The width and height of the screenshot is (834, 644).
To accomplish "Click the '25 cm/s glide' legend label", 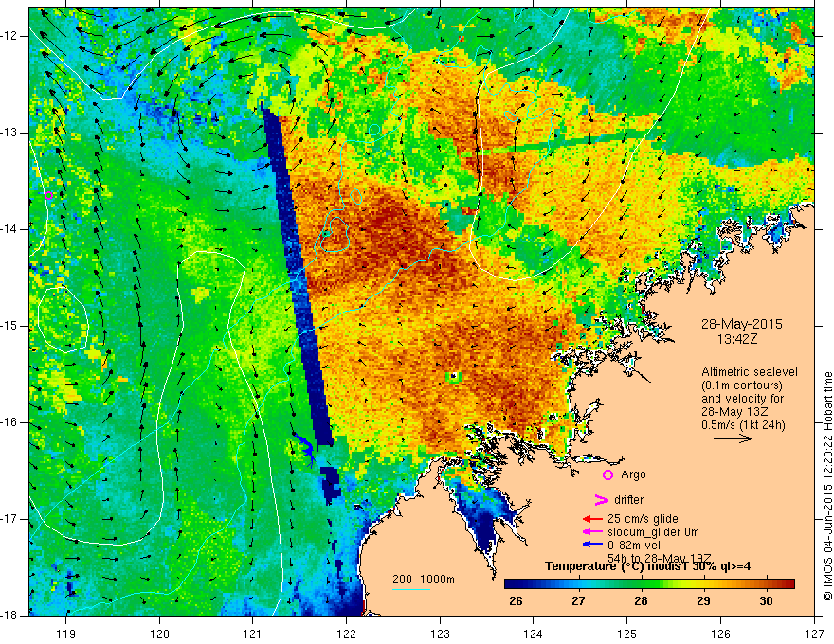I will [x=643, y=519].
